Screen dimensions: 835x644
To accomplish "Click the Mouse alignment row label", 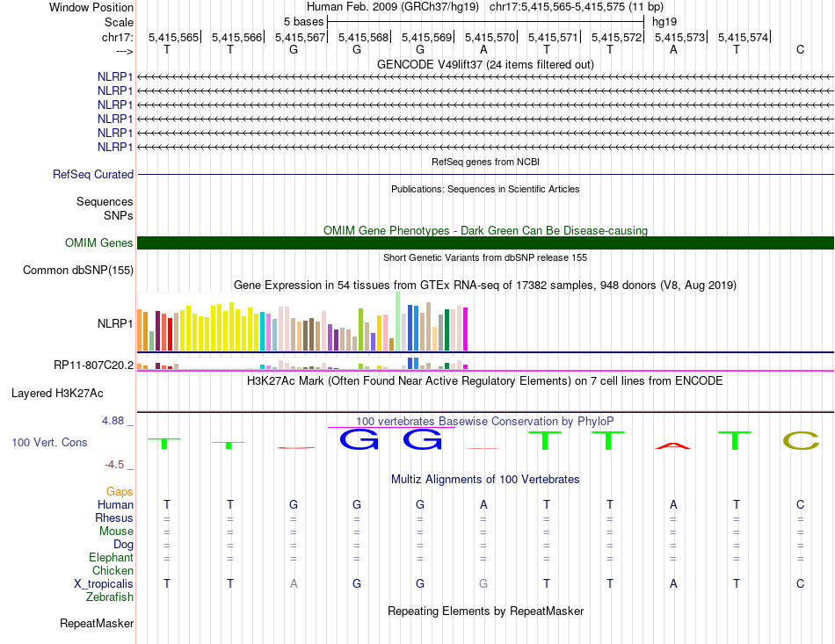I will point(116,532).
